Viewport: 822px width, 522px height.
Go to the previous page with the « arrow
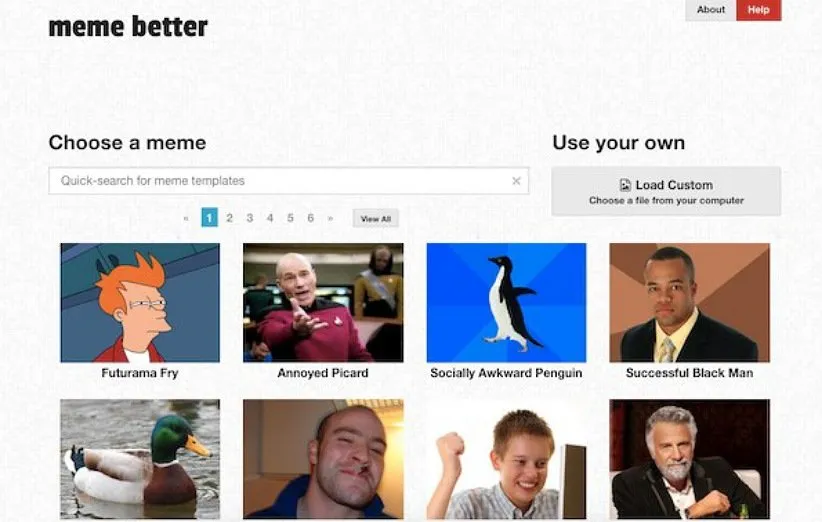click(x=186, y=218)
